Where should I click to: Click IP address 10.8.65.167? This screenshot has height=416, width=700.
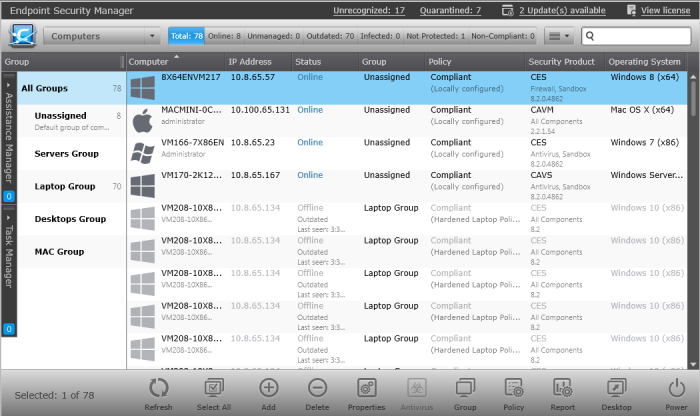point(255,175)
